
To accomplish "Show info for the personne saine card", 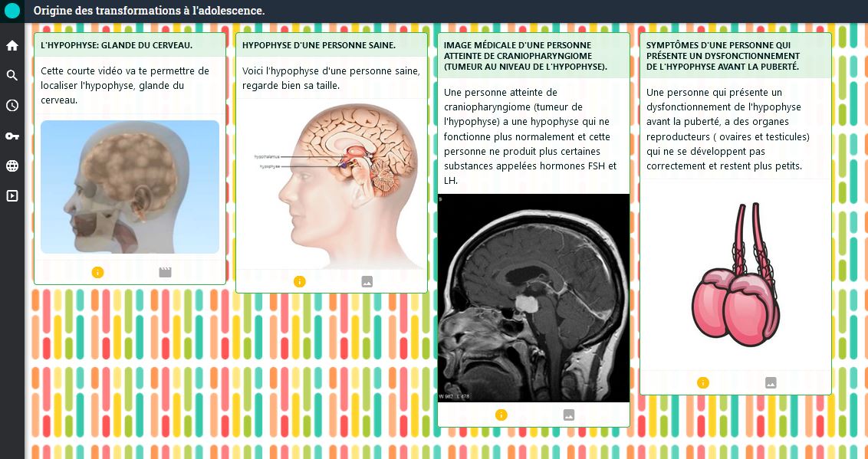I will point(300,281).
